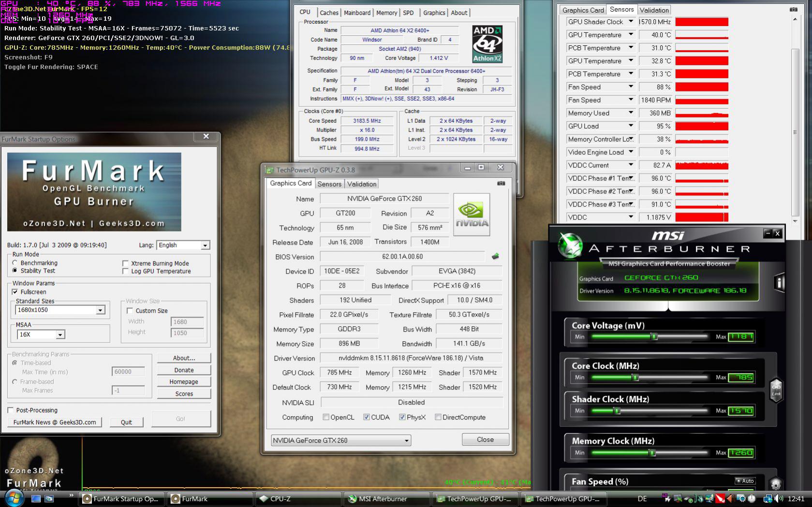
Task: Expand the Memory Used sensor dropdown
Action: 631,113
